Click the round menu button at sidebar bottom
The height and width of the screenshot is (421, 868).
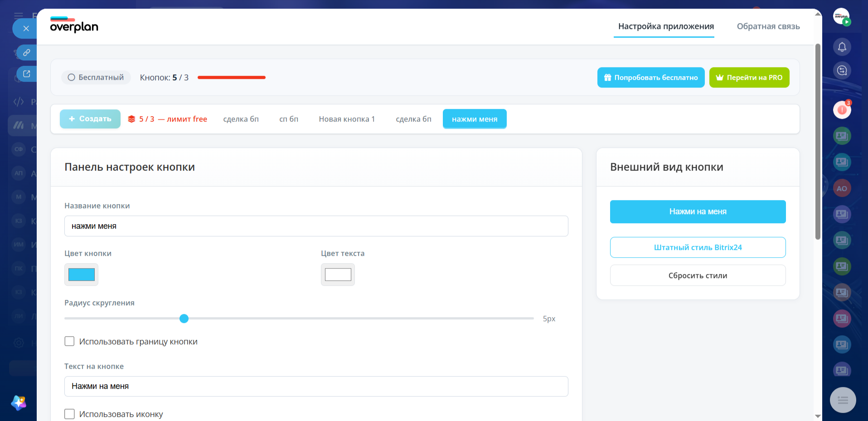[x=843, y=400]
